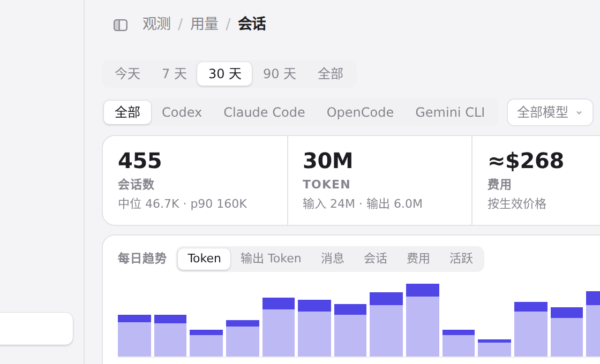Select the 今天 time range
600x364 pixels.
[127, 74]
